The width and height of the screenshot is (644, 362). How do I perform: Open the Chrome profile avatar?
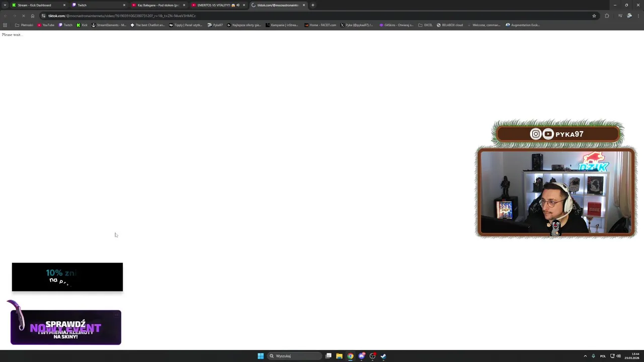[629, 16]
